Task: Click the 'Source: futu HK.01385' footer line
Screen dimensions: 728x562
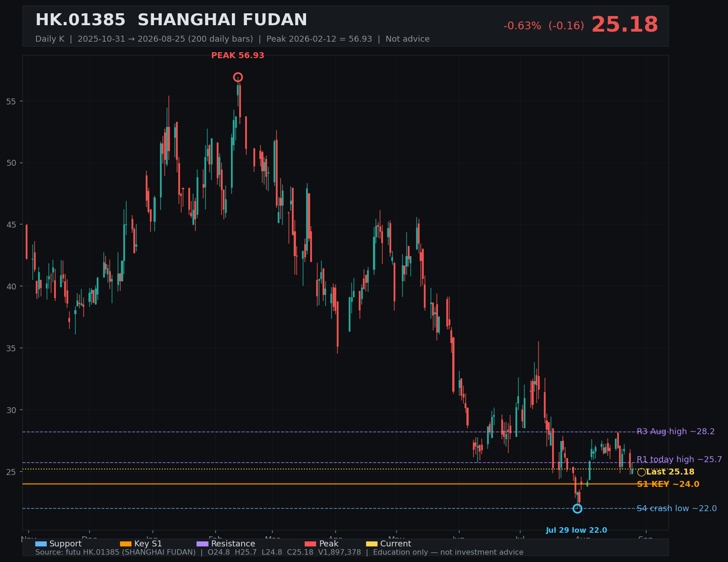Action: coord(279,552)
